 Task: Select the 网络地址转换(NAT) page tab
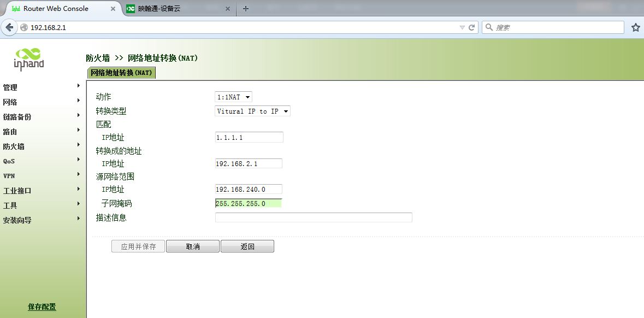click(x=121, y=73)
